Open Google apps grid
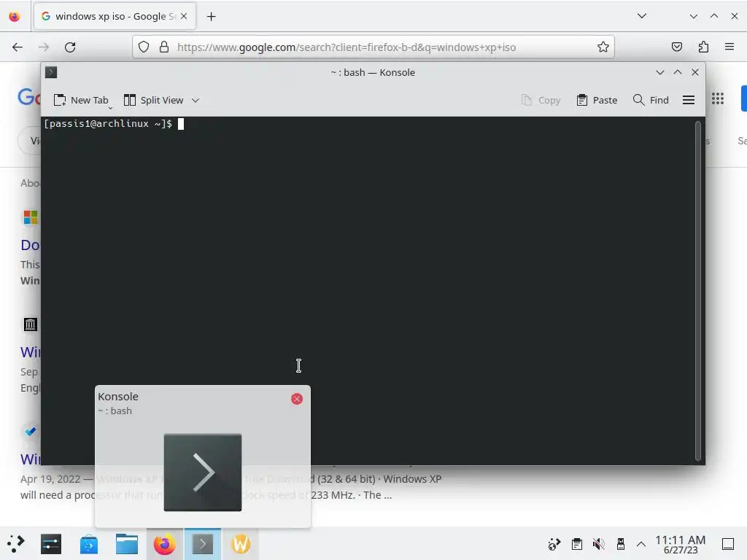Screen dimensions: 747x560 point(718,98)
